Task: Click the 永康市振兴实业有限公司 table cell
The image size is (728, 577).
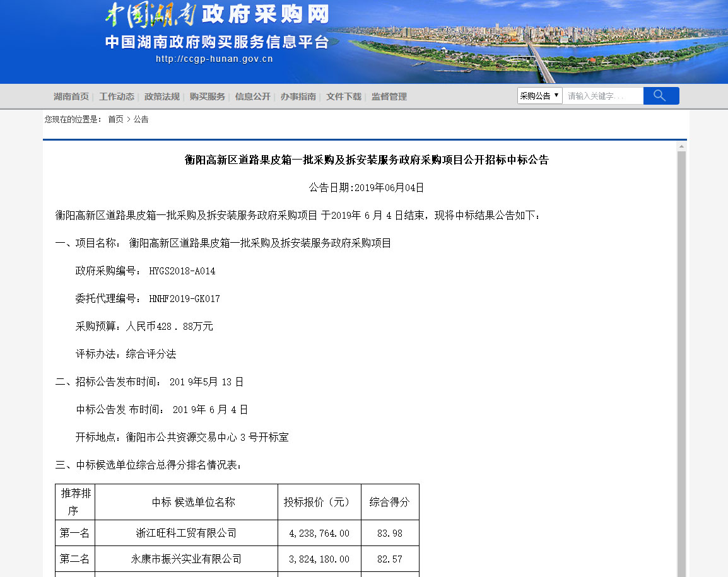Action: 186,559
